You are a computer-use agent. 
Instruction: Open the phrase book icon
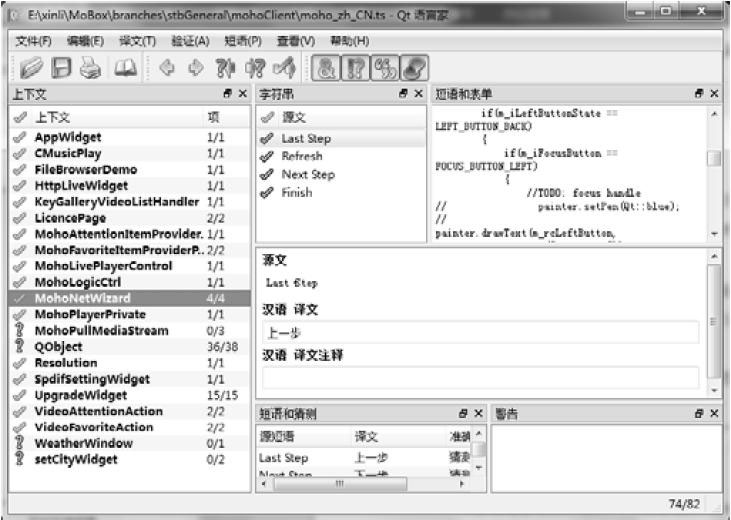(125, 68)
